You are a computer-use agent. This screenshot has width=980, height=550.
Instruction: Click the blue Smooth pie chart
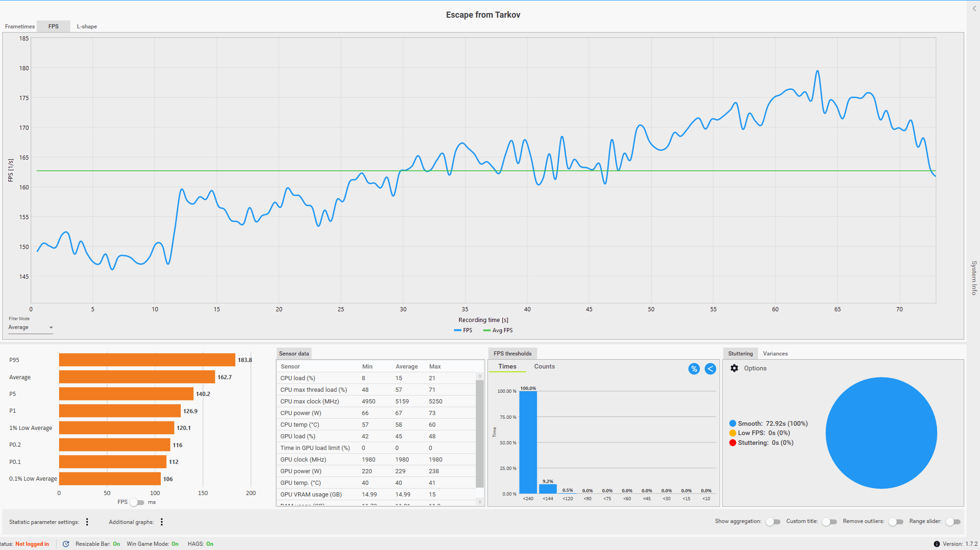click(881, 433)
